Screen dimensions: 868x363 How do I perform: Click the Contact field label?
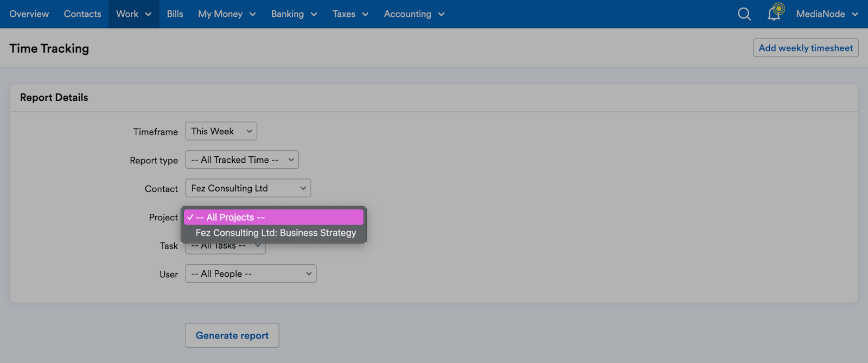[x=161, y=189]
